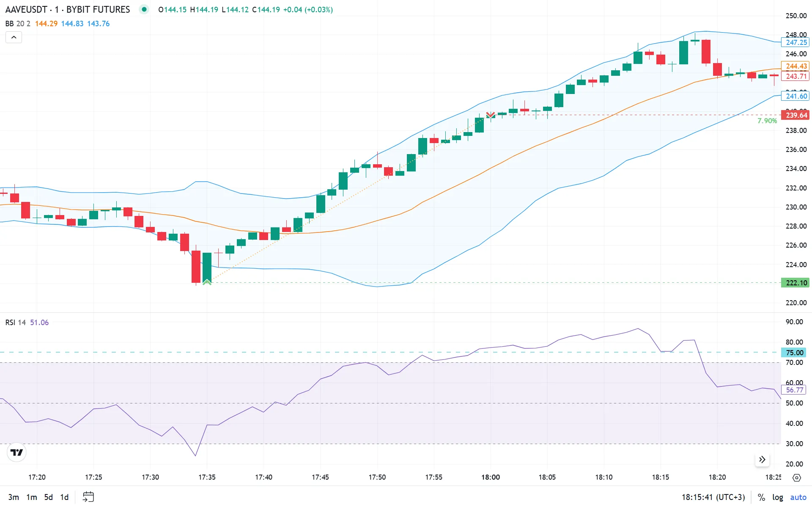The image size is (812, 508).
Task: Select the RSI 14 indicator label
Action: 16,323
